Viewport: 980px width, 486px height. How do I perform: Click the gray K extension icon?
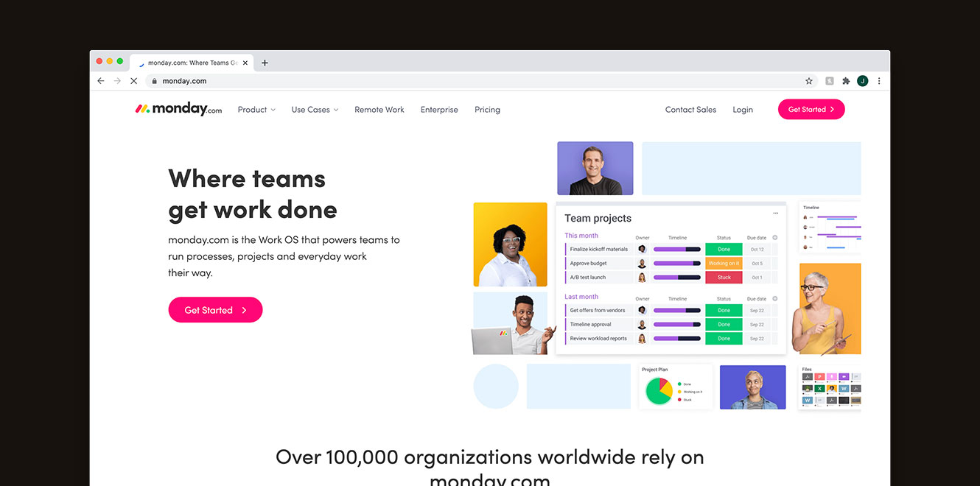830,81
